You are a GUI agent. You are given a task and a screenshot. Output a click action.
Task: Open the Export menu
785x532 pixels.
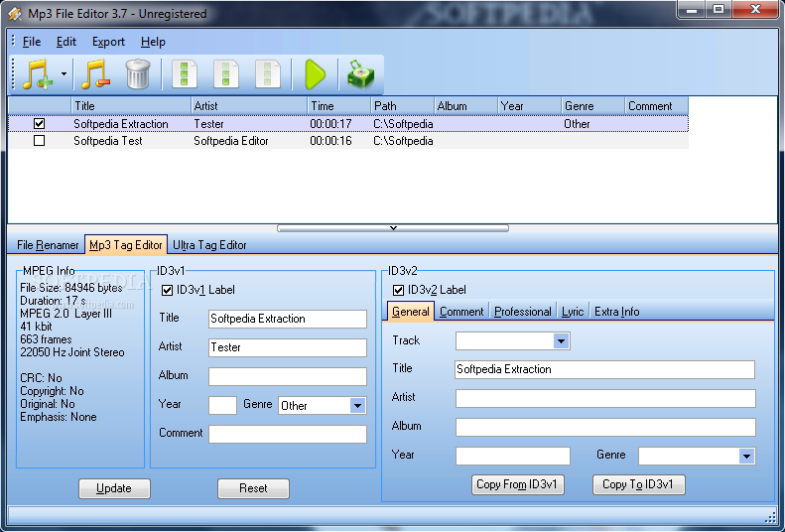point(108,42)
